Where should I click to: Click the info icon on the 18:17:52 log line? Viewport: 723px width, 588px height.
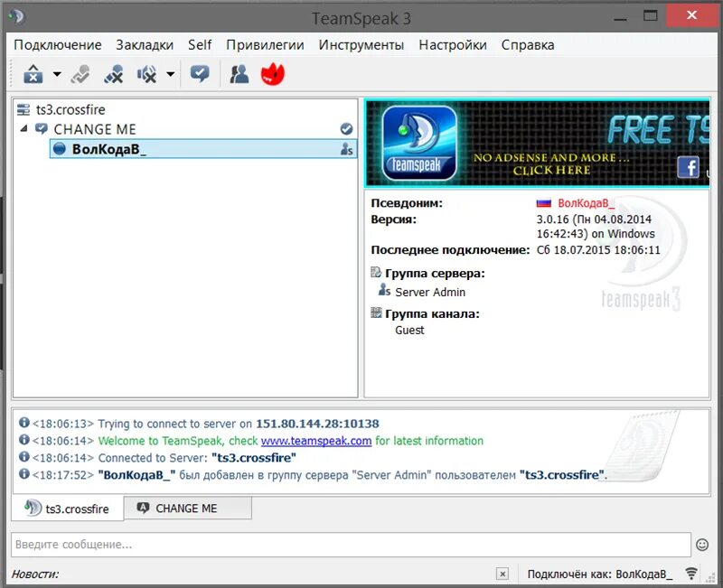[x=24, y=473]
